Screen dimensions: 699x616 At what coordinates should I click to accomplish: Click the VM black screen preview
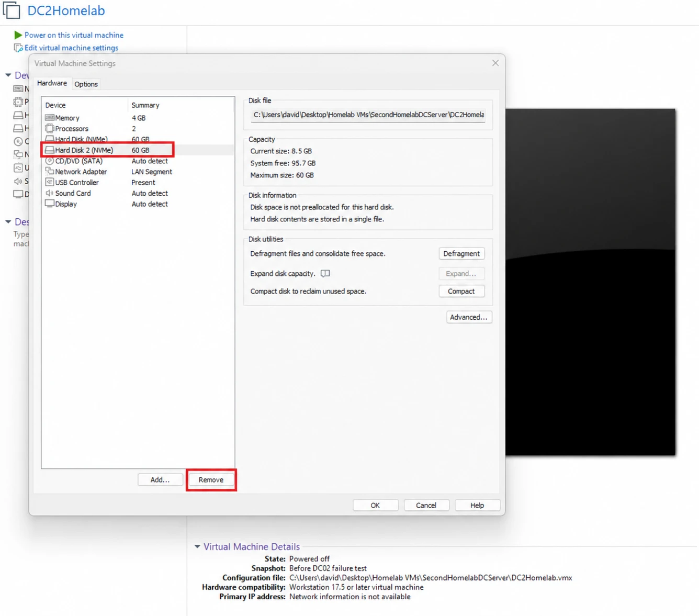pos(590,282)
